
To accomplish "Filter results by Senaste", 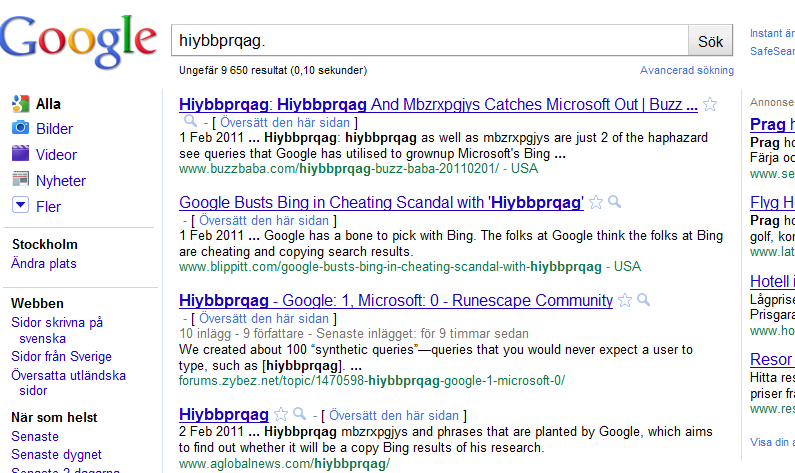I will (35, 436).
